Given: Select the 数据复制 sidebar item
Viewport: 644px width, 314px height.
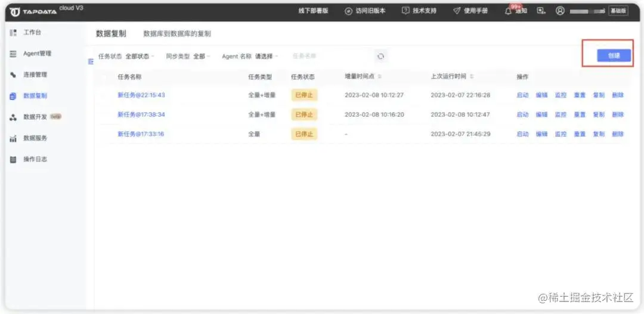Looking at the screenshot, I should pyautogui.click(x=35, y=96).
